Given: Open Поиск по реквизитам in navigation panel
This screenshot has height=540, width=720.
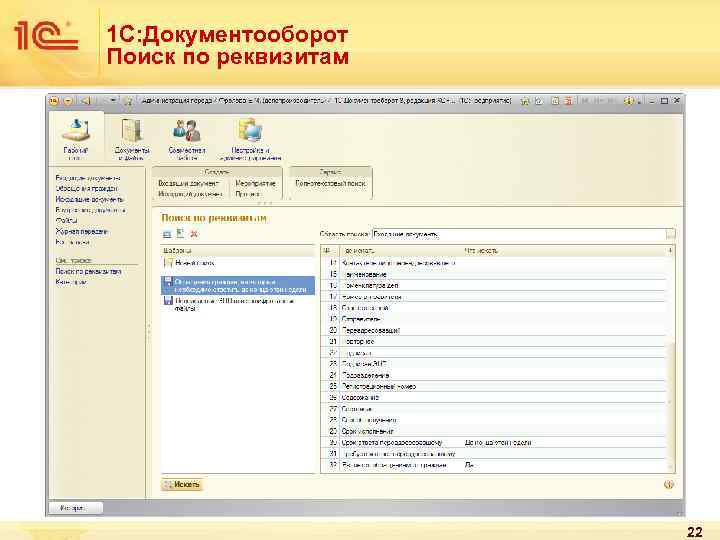Looking at the screenshot, I should (x=89, y=271).
